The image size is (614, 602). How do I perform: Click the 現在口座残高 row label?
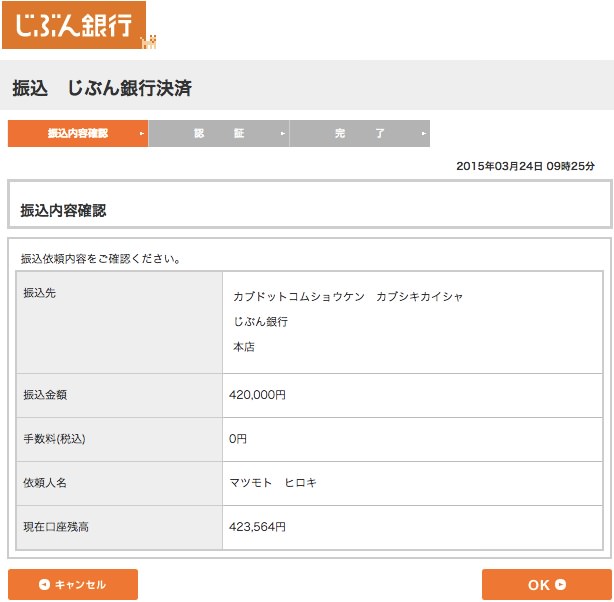coord(56,527)
